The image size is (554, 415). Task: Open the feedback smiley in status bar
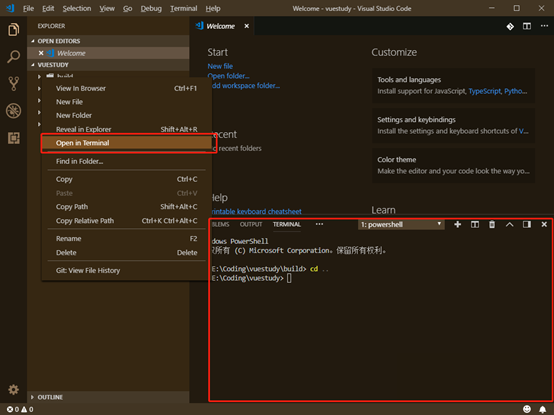click(527, 409)
